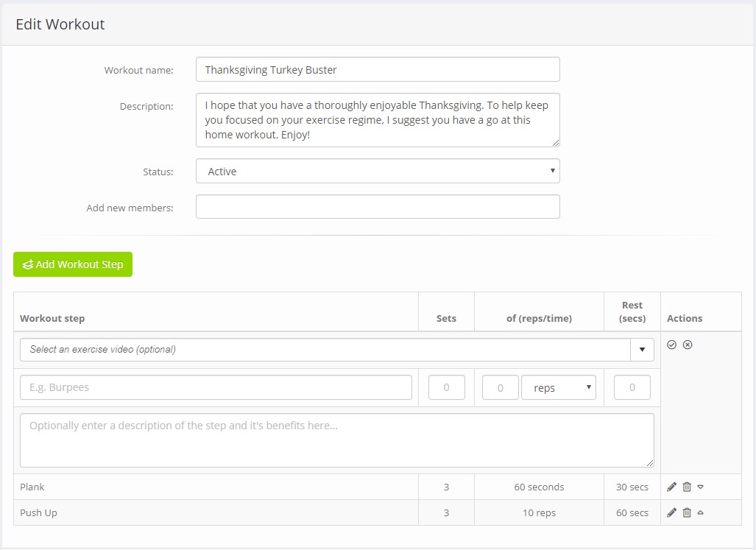Focus the Workout name field
756x550 pixels.
point(378,69)
